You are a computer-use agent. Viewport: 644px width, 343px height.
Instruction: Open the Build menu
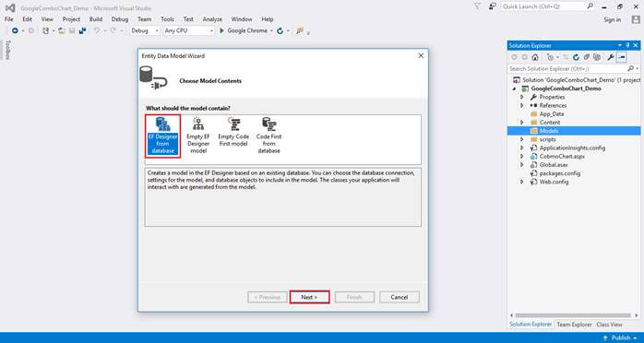(x=96, y=19)
